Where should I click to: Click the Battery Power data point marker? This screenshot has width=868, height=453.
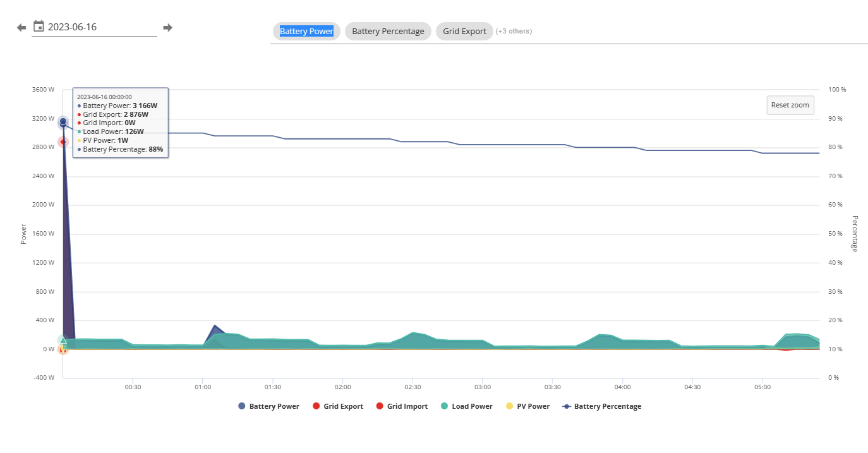coord(63,121)
